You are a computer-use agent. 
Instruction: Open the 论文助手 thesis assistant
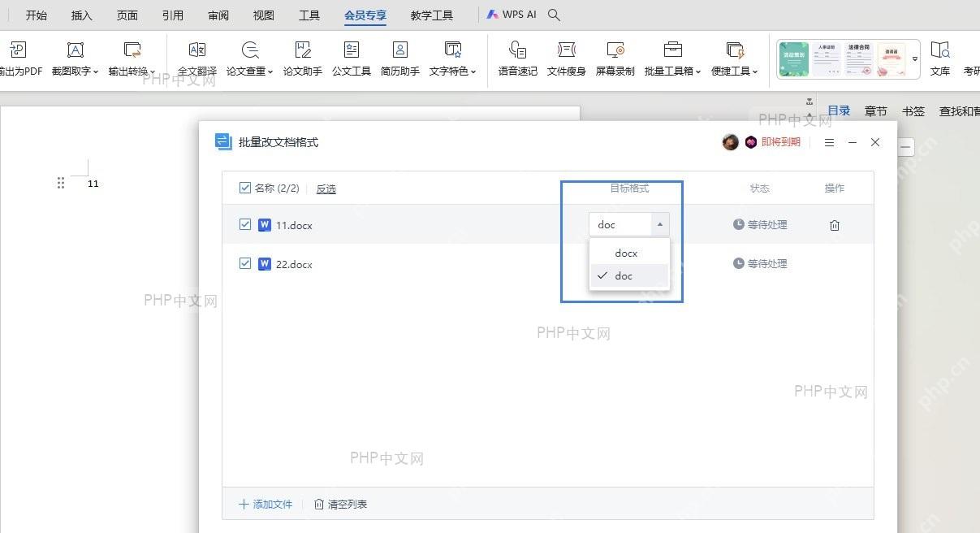pos(303,58)
